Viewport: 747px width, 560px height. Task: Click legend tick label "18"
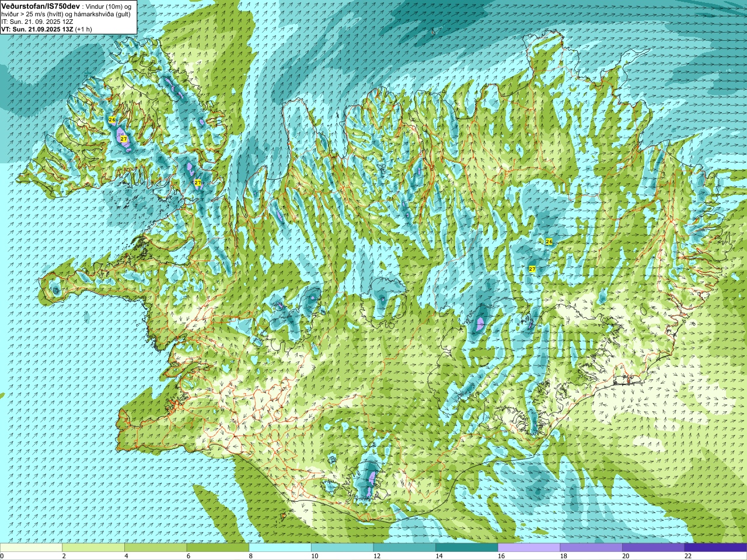click(x=563, y=556)
